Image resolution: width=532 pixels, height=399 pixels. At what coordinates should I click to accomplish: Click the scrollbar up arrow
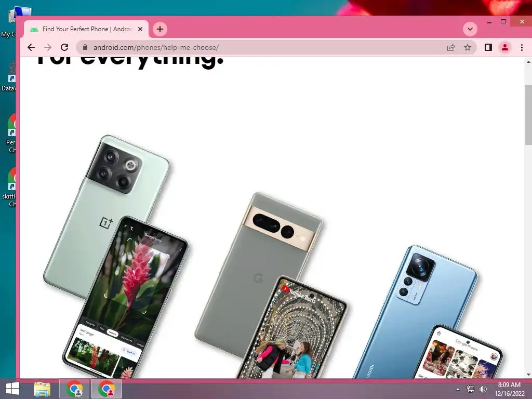(528, 62)
